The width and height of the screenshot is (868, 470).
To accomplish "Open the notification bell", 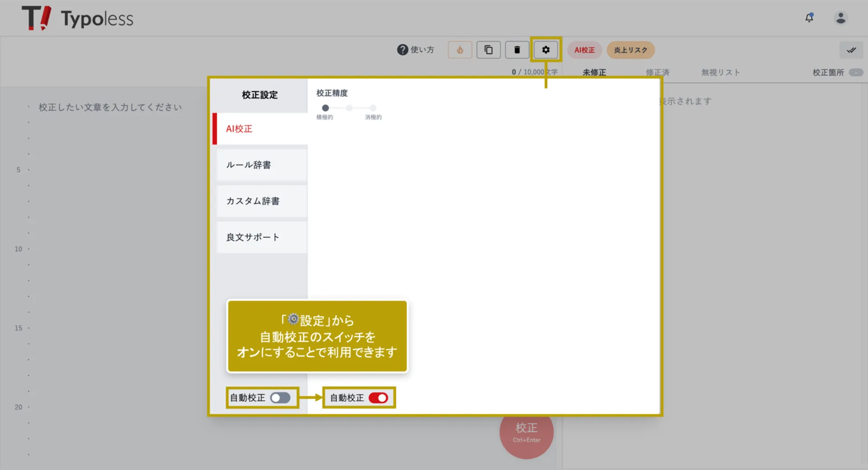I will point(809,18).
